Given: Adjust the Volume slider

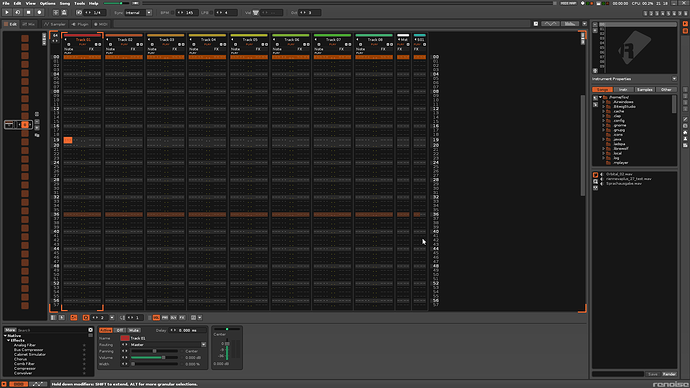Looking at the screenshot, I should pyautogui.click(x=154, y=358).
